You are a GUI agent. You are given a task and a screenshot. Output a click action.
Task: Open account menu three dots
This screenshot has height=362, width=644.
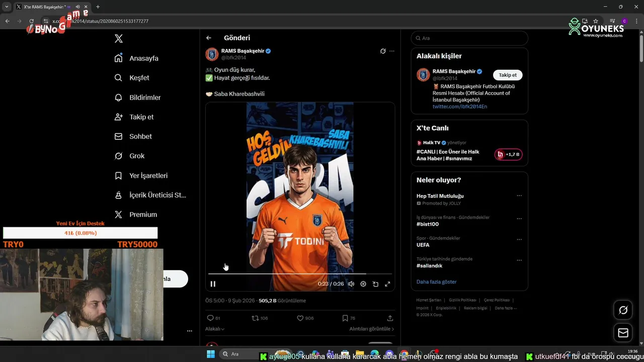[190, 331]
